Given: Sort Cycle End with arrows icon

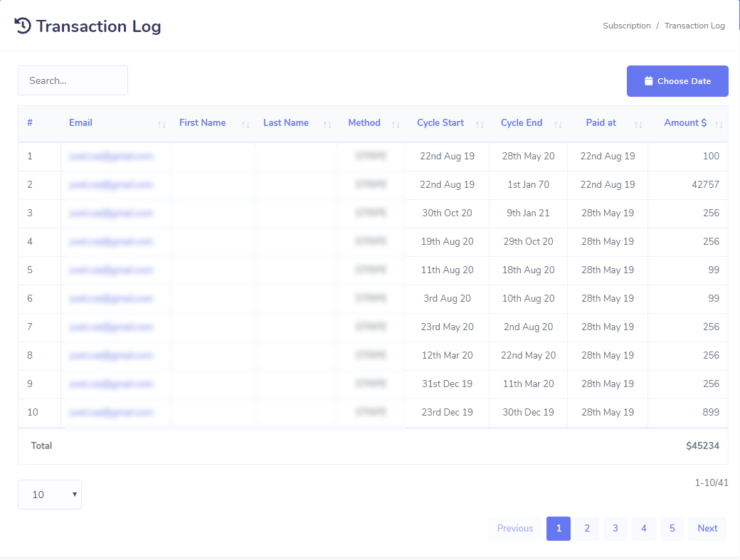Looking at the screenshot, I should click(x=558, y=125).
